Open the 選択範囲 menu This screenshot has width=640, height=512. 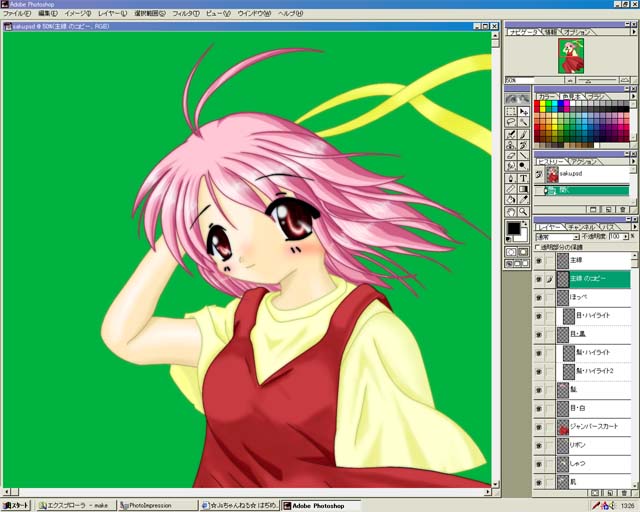(150, 13)
